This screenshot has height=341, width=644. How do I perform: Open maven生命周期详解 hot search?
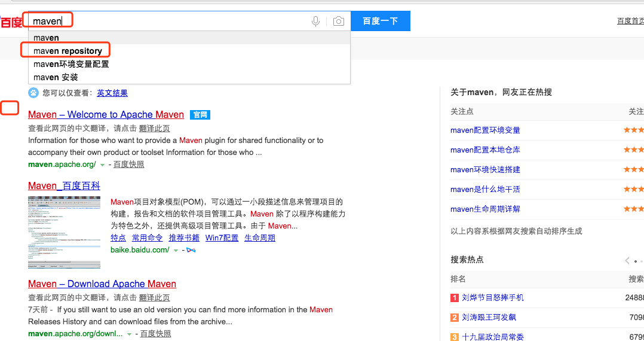coord(485,209)
